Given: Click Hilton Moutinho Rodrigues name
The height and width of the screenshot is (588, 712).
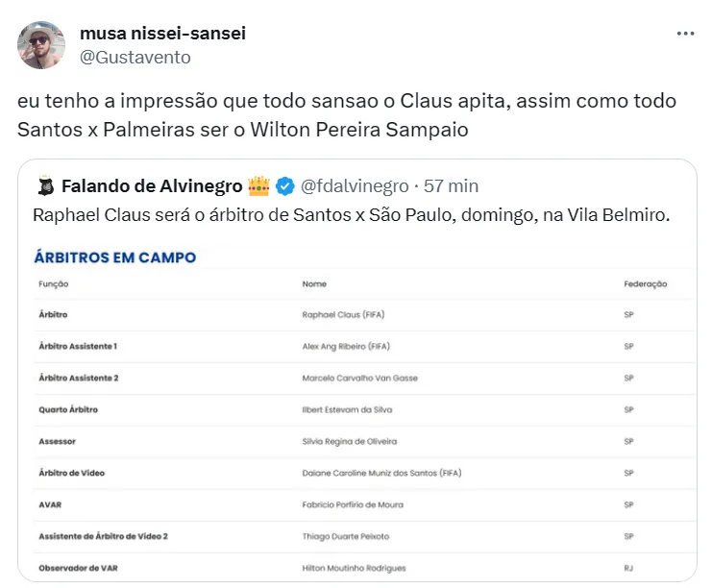Looking at the screenshot, I should (x=354, y=568).
